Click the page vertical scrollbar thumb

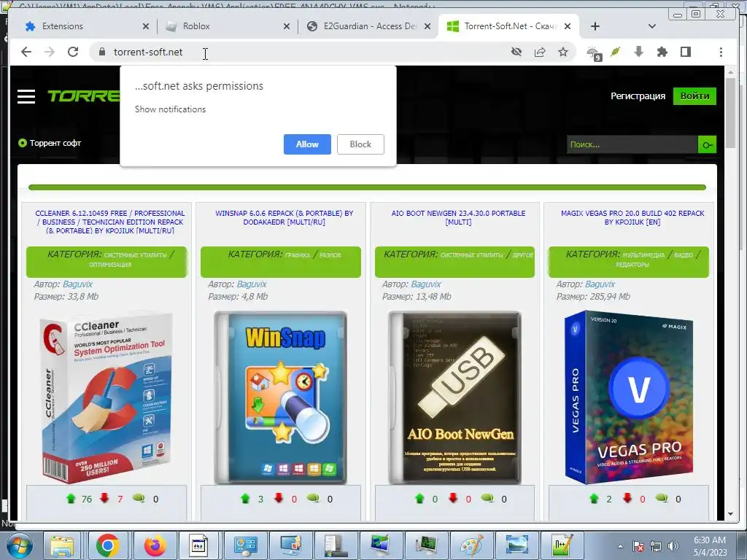point(731,113)
